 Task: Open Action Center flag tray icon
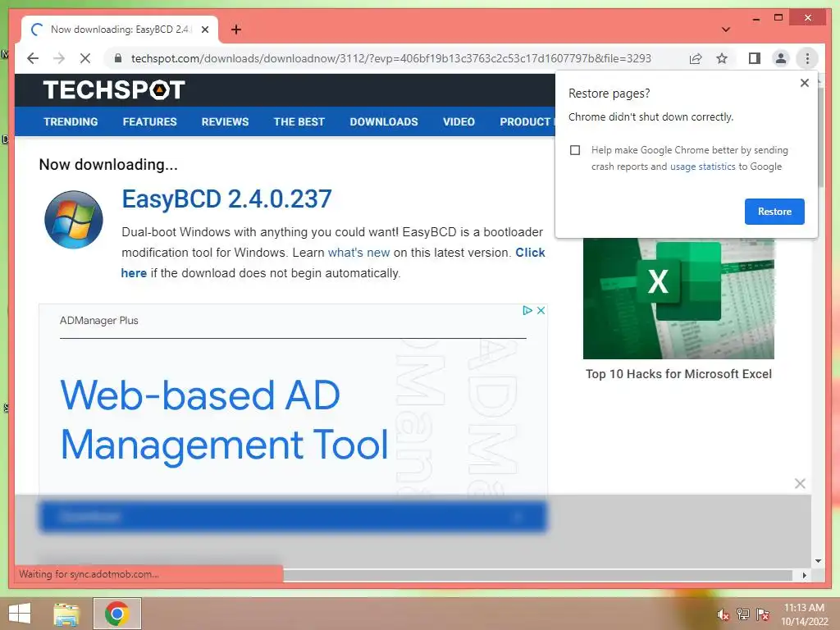point(763,614)
